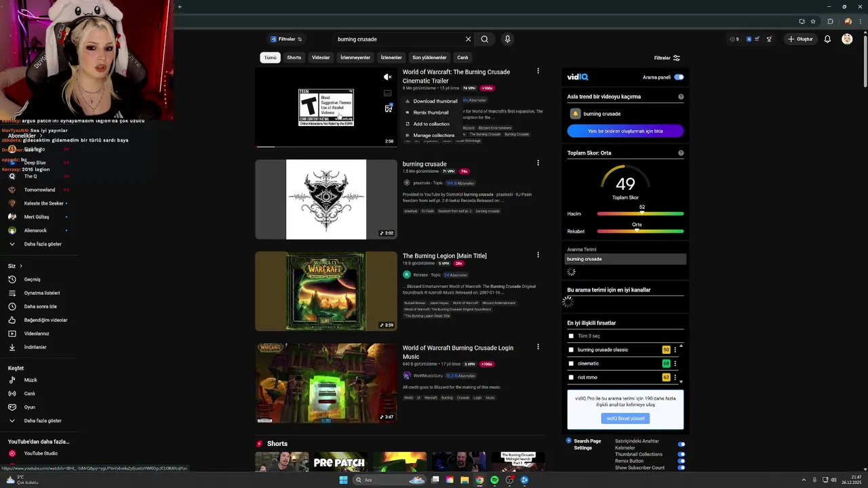Image resolution: width=868 pixels, height=488 pixels.
Task: Toggle Thumbnail Collections switch
Action: pos(682,454)
